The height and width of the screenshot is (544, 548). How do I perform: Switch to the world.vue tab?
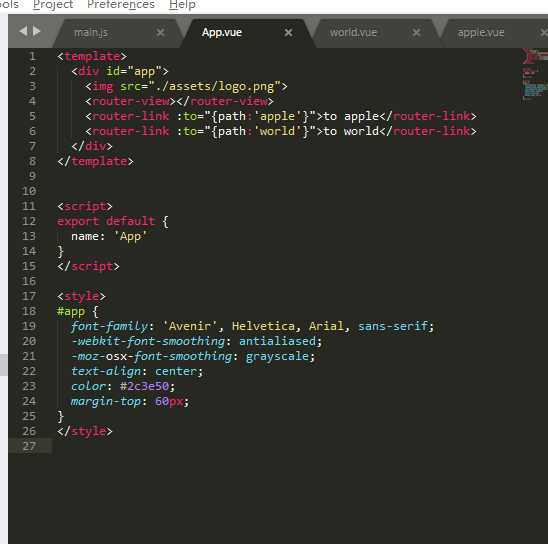[353, 32]
